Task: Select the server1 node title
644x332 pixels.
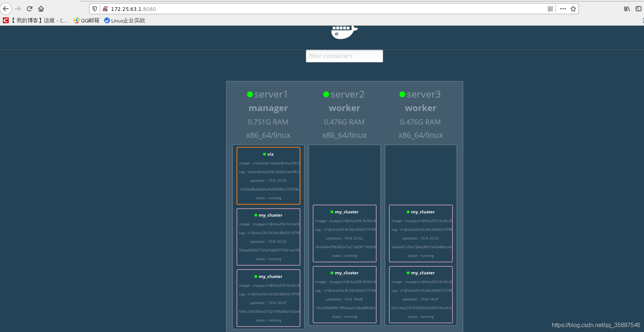Action: (271, 94)
